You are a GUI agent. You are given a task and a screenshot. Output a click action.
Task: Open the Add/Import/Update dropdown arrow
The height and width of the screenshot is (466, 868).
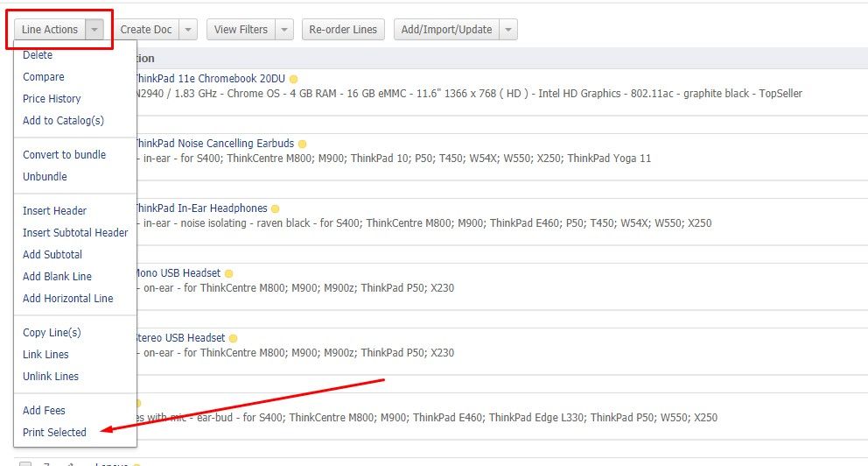click(508, 30)
